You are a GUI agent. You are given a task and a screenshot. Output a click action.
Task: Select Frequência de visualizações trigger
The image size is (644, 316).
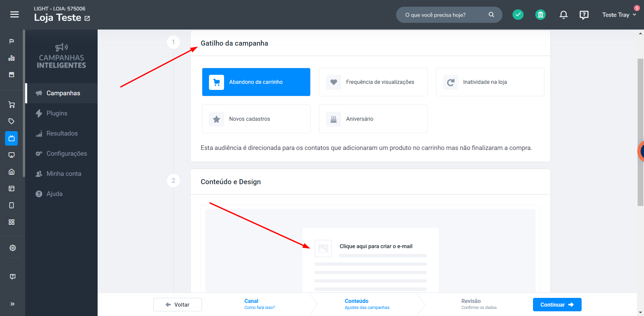[x=373, y=82]
